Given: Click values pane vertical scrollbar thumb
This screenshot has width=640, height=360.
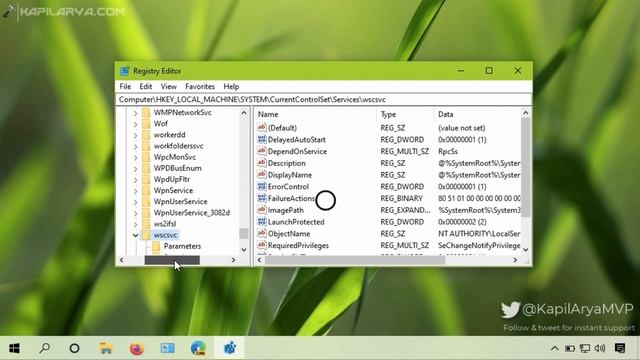Looking at the screenshot, I should coord(525,167).
